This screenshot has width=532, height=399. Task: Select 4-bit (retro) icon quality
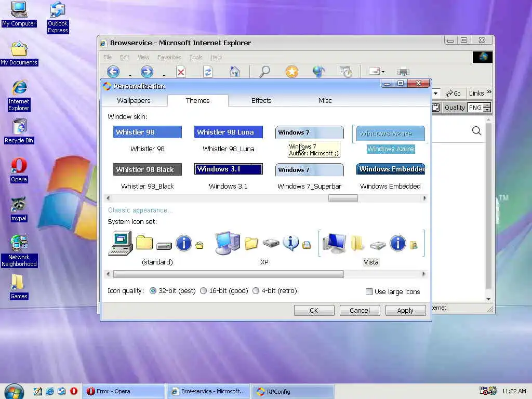pos(256,291)
